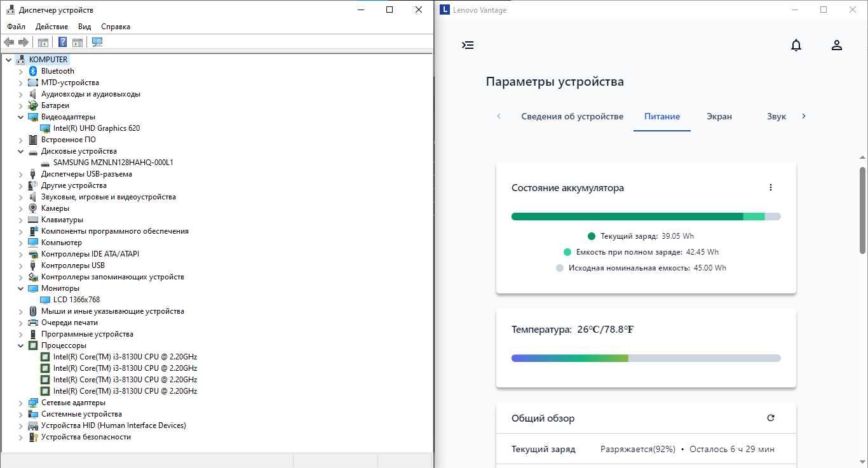
Task: Expand the Сетевые адаптеры category
Action: [x=20, y=403]
